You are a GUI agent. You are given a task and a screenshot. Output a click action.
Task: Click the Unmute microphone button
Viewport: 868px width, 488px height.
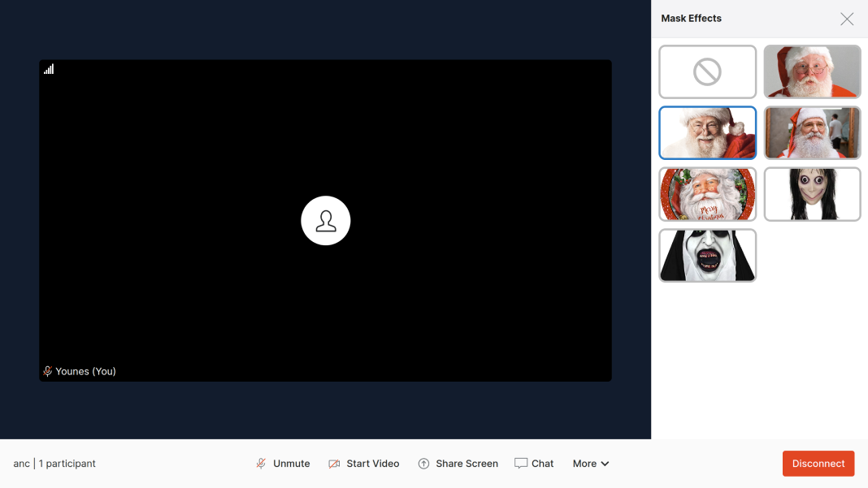tap(283, 464)
